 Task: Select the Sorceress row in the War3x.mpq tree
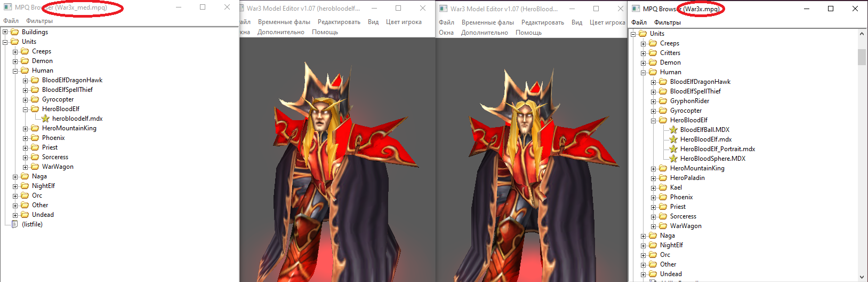click(683, 216)
